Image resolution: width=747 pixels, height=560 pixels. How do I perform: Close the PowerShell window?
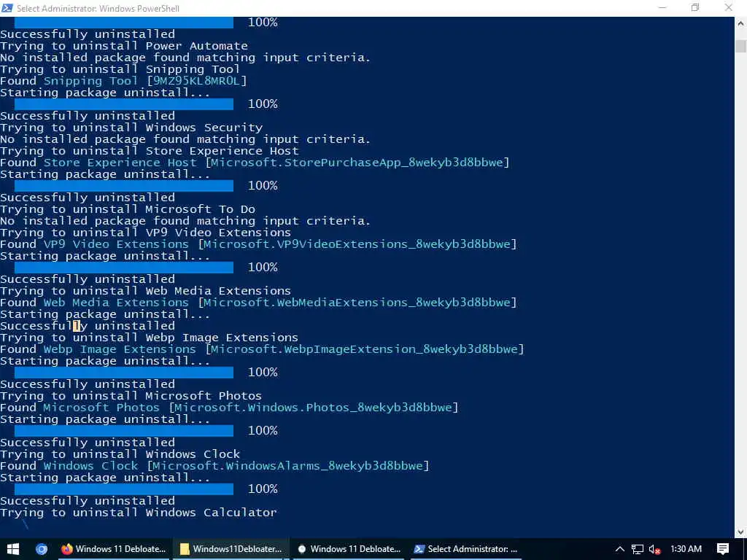729,7
